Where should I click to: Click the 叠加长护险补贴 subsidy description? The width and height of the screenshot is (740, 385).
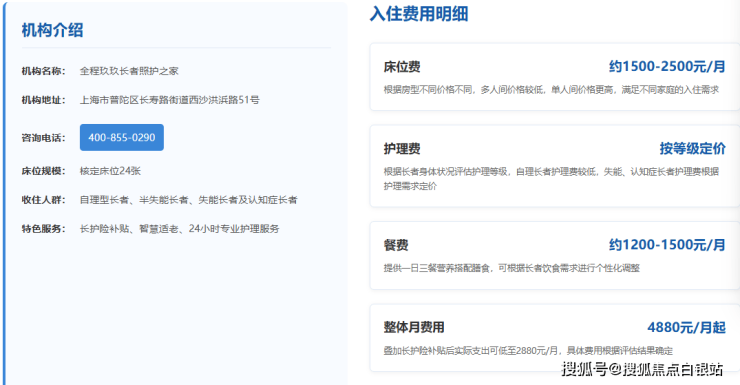[x=528, y=351]
